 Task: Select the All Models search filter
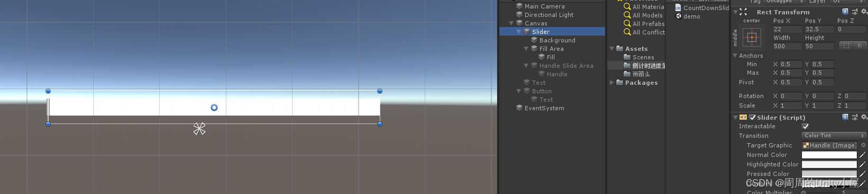(x=643, y=15)
